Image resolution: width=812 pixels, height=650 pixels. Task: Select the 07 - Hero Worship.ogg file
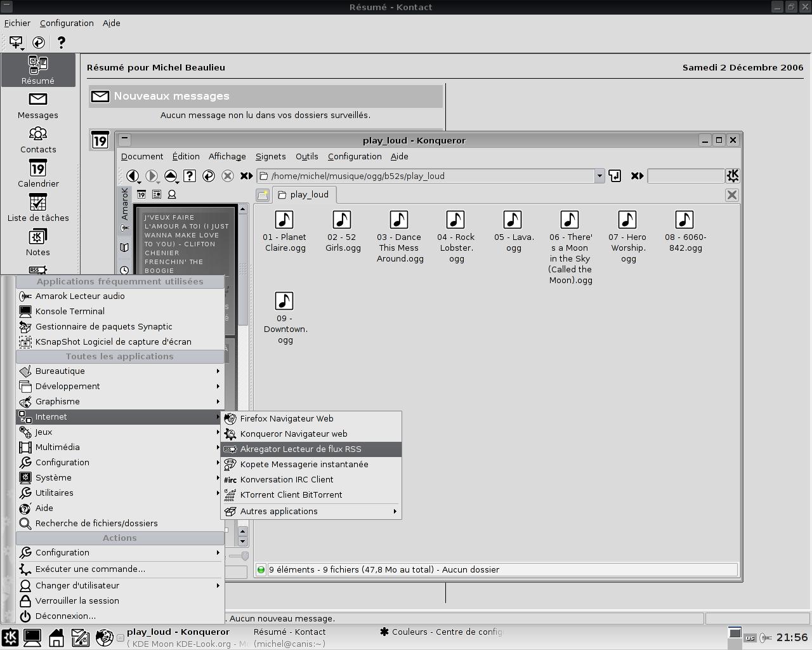tap(627, 237)
